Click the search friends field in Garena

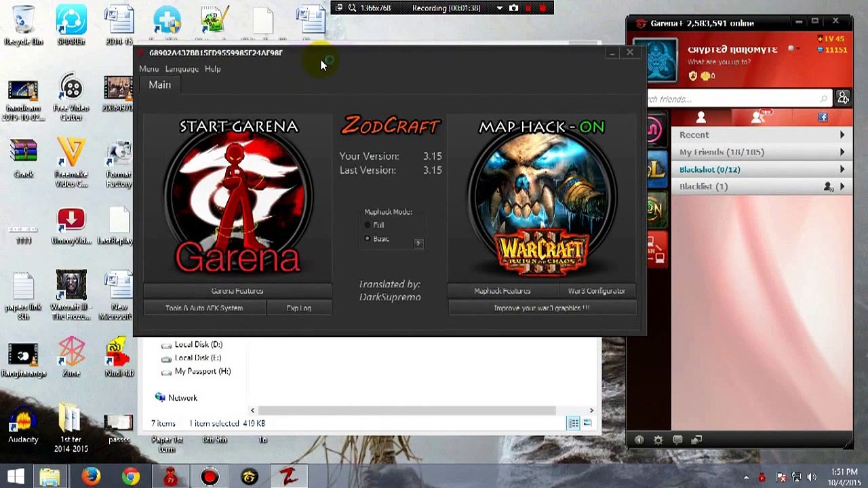(x=739, y=99)
